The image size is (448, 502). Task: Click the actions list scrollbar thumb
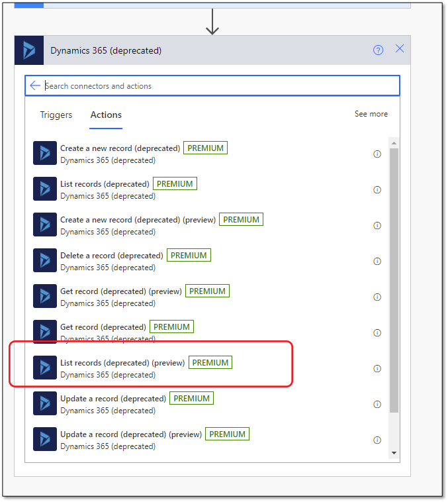(394, 280)
